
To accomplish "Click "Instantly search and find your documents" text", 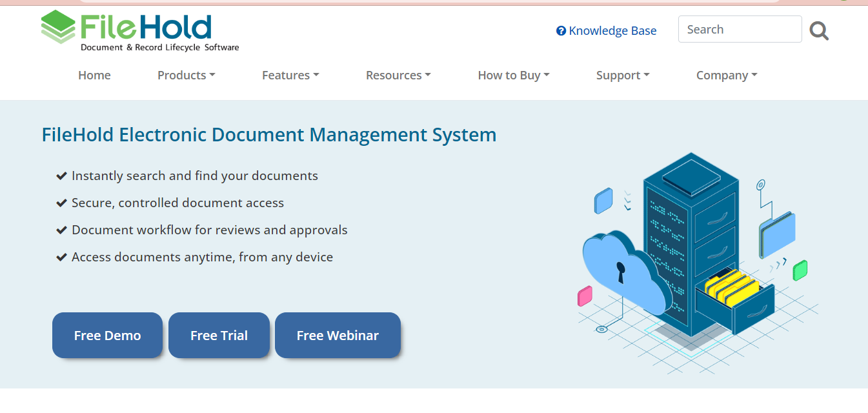I will click(195, 176).
